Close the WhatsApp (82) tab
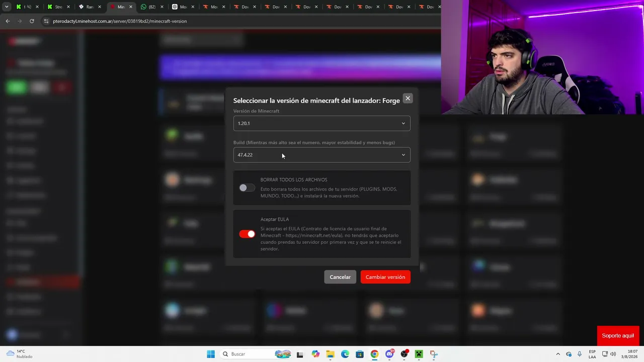The image size is (644, 362). [x=162, y=7]
